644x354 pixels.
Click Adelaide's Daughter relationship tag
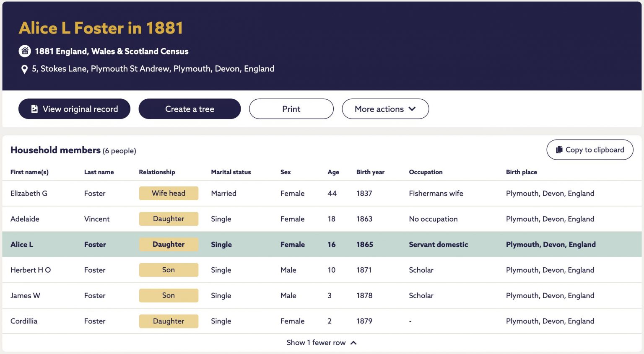point(169,219)
